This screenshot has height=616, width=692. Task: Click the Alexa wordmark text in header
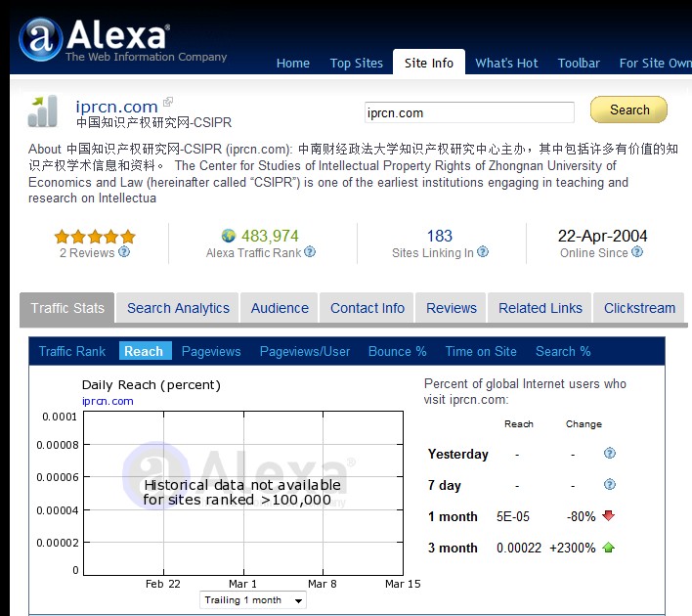[117, 34]
